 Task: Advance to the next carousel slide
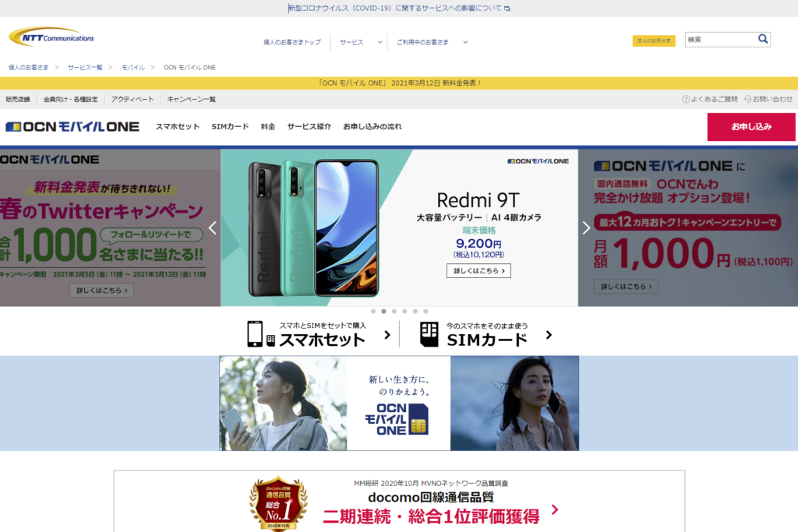[x=586, y=228]
